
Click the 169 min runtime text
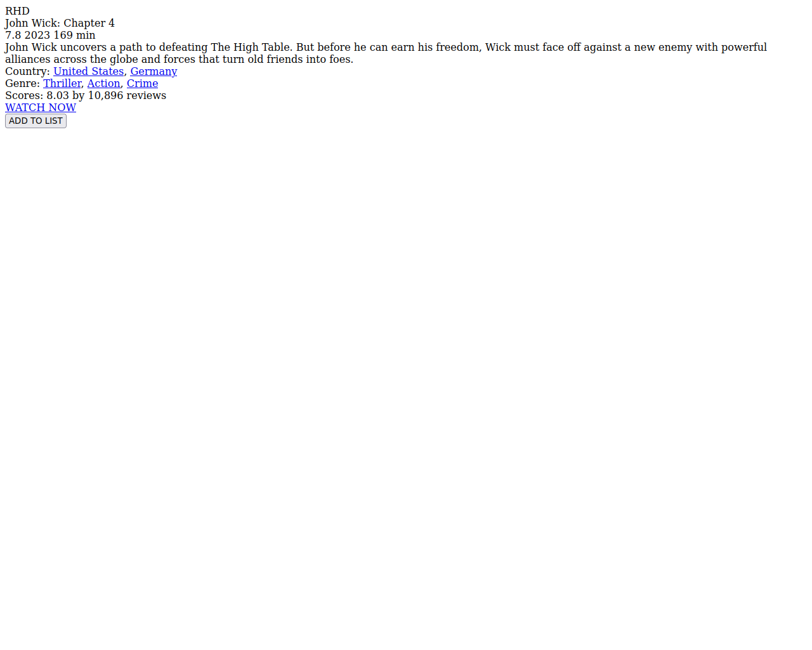tap(74, 36)
